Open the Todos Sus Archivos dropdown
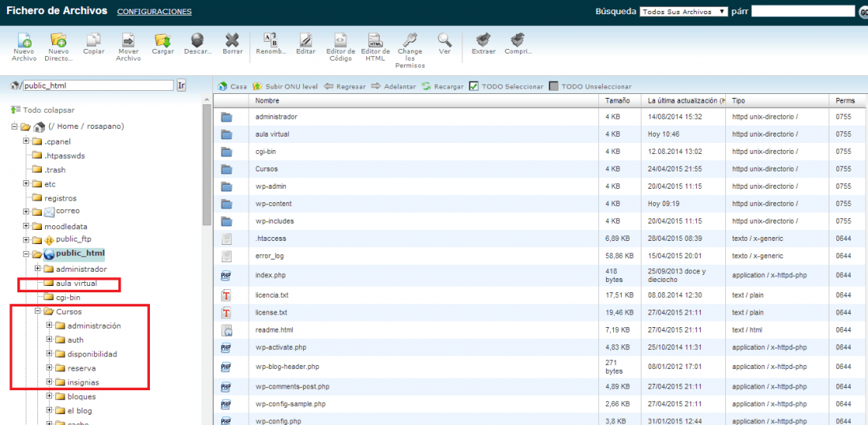 coord(683,11)
